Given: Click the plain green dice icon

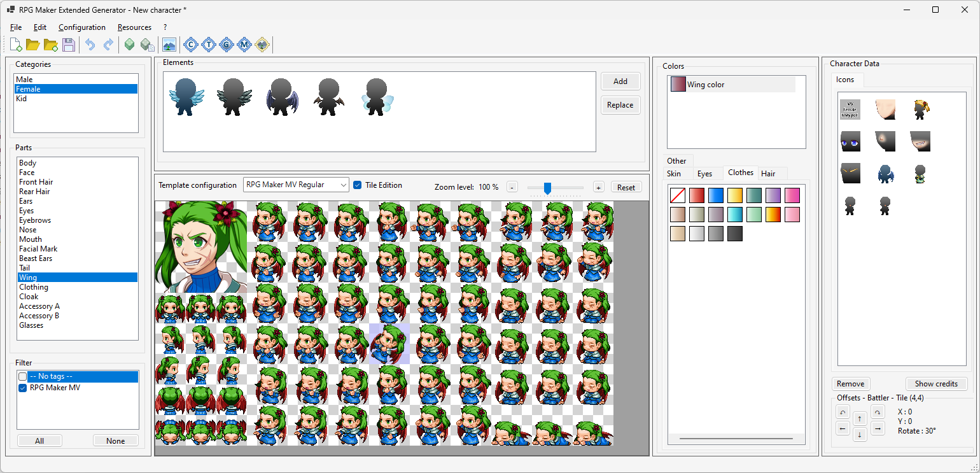Looking at the screenshot, I should [x=129, y=45].
